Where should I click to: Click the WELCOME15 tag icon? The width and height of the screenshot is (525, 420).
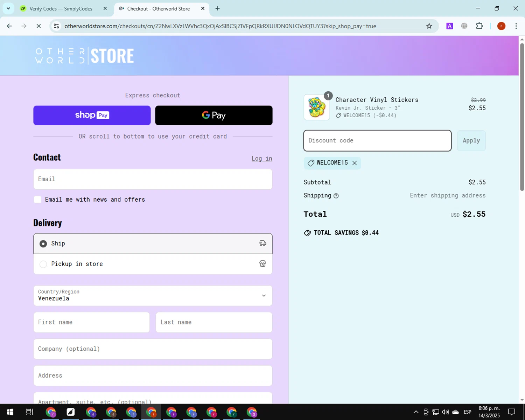tap(311, 163)
